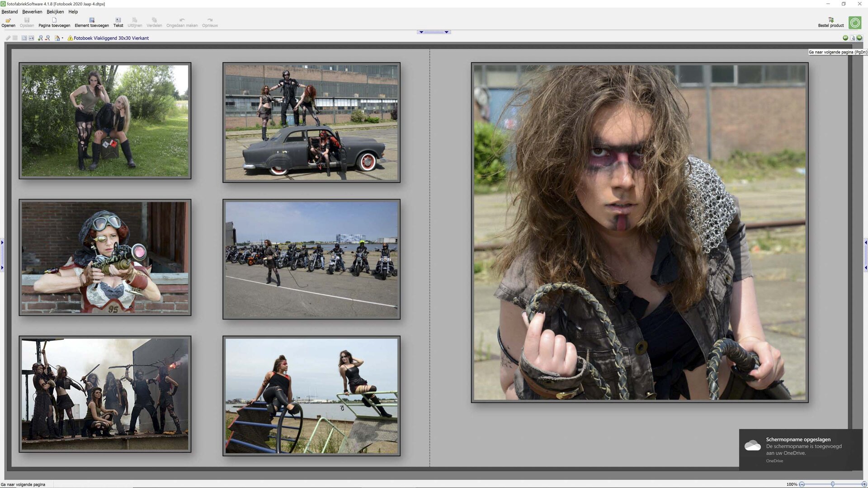Viewport: 868px width, 488px height.
Task: Select the Tekst tool
Action: [x=118, y=20]
